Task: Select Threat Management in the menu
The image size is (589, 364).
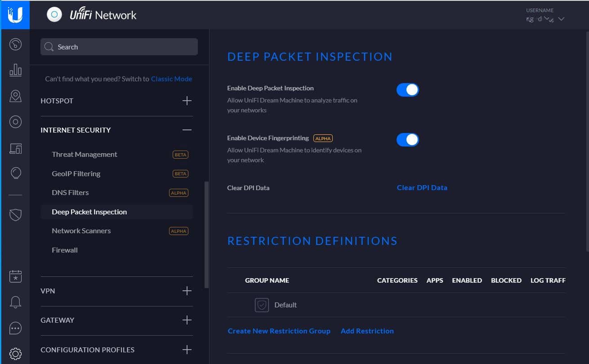Action: [x=85, y=155]
